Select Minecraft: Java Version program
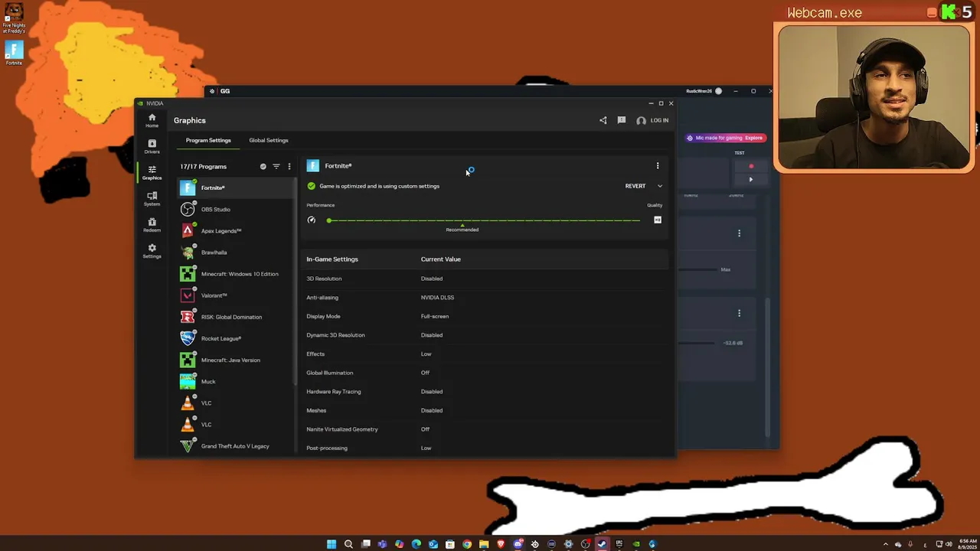This screenshot has height=551, width=980. point(237,360)
